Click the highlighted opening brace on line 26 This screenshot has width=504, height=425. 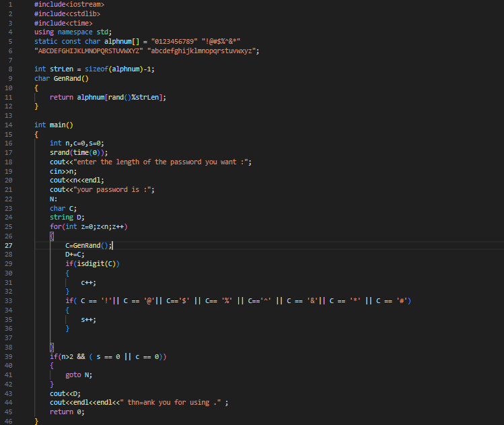tap(52, 236)
